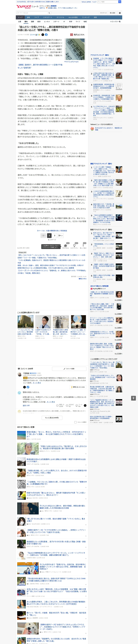Image resolution: width=138 pixels, height=644 pixels.
Task: Click the マイページ link
Action: coord(103,13)
